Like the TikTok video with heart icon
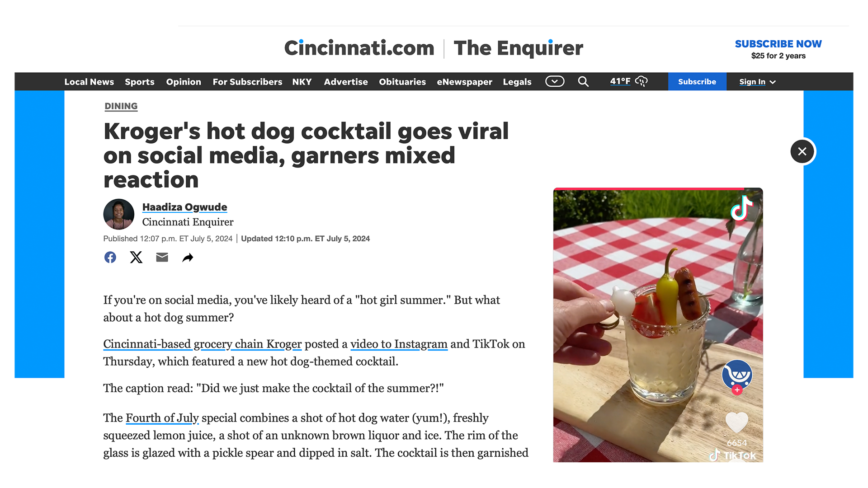Screen dimensions: 868x488 pyautogui.click(x=736, y=423)
